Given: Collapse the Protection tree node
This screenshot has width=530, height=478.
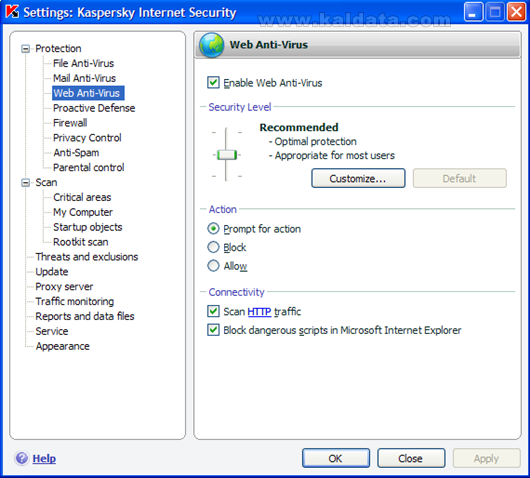Looking at the screenshot, I should point(25,49).
